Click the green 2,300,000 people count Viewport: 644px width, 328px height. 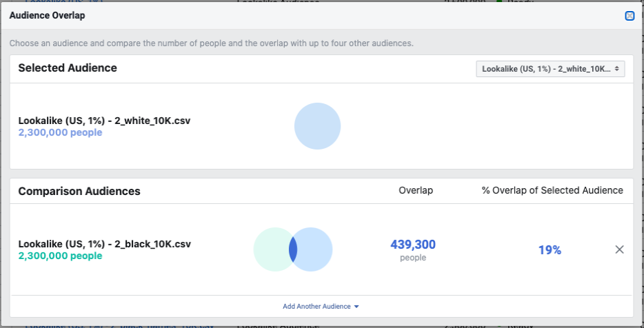coord(60,256)
